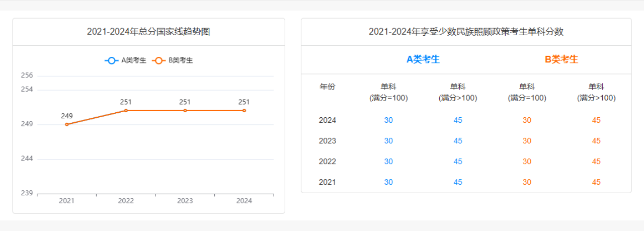Select the 2021 label on the x-axis
The width and height of the screenshot is (644, 231).
click(x=66, y=201)
